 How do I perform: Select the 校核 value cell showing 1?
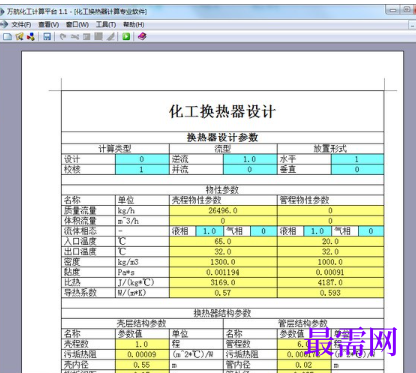(142, 169)
